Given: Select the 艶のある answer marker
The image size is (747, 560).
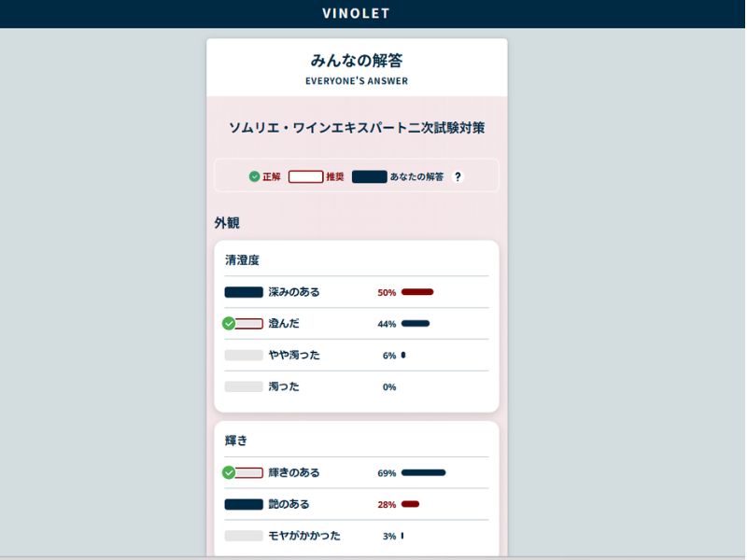Looking at the screenshot, I should (x=244, y=504).
